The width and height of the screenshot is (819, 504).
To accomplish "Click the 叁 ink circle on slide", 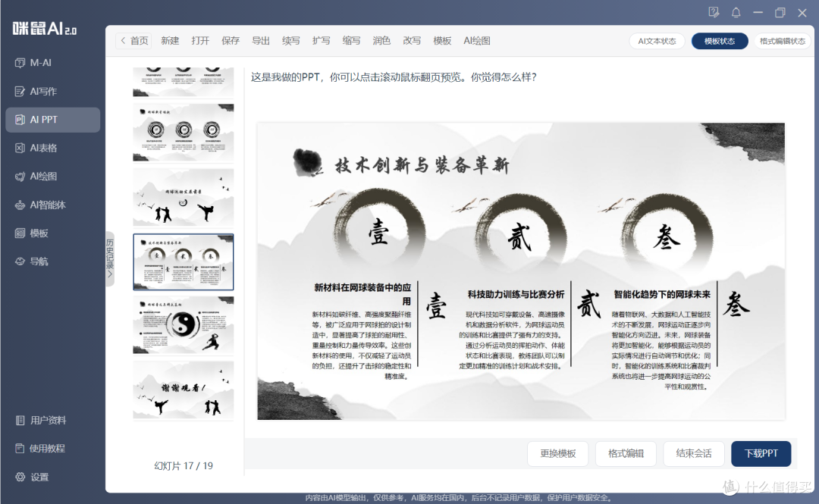I will pos(667,238).
